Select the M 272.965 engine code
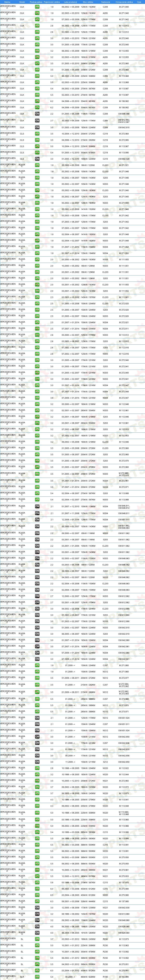 124,781
